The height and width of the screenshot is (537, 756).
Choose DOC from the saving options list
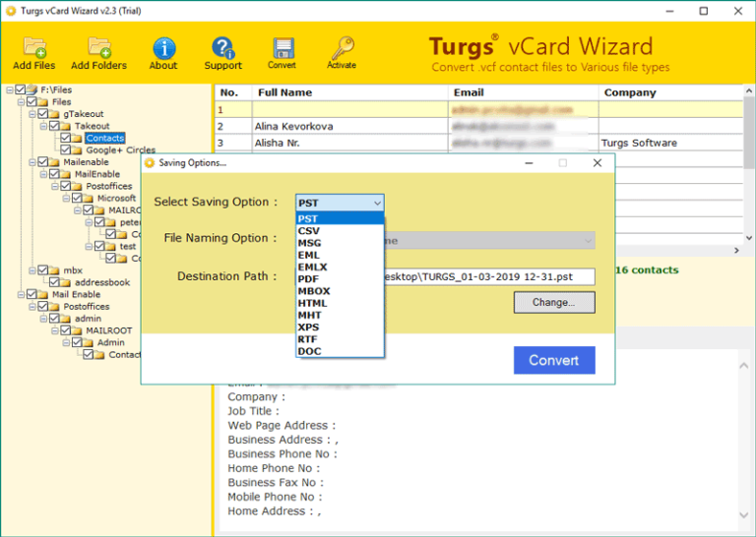pyautogui.click(x=340, y=351)
